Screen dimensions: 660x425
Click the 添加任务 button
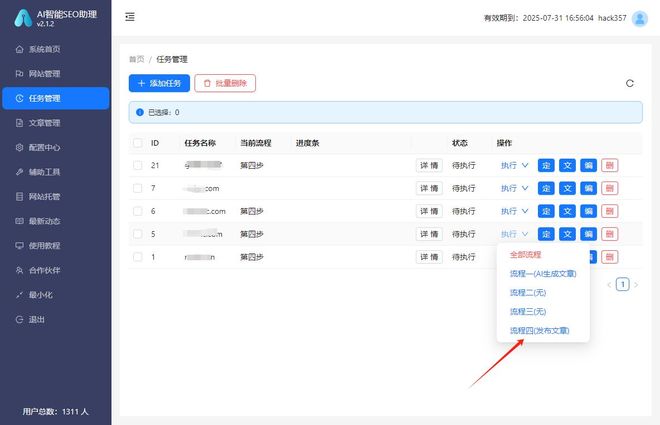158,83
